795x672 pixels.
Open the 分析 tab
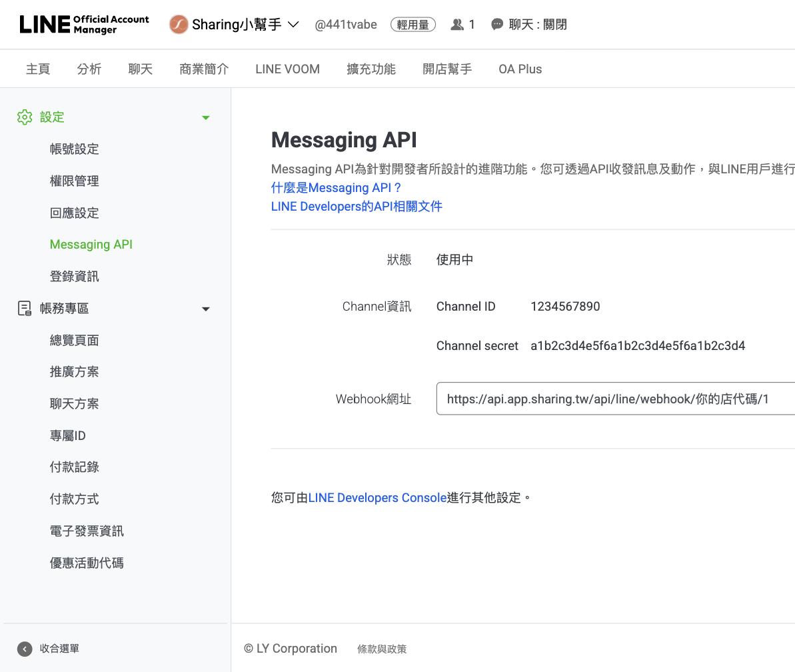click(89, 69)
